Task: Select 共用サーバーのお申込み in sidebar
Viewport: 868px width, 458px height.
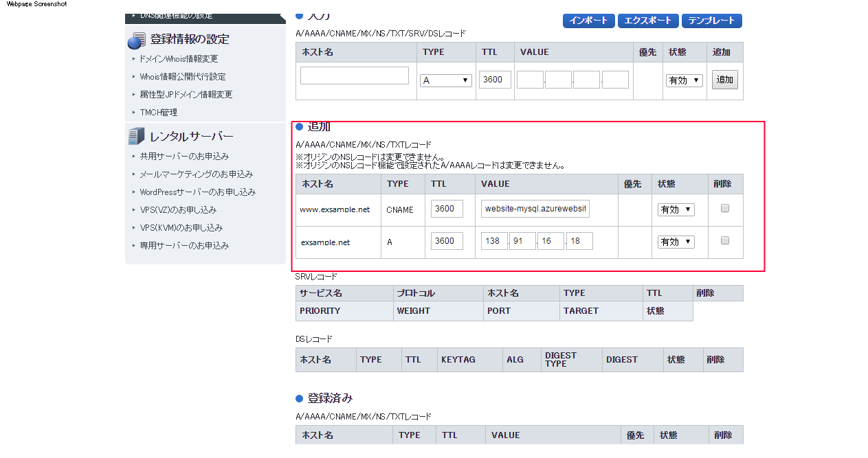Action: (x=183, y=157)
